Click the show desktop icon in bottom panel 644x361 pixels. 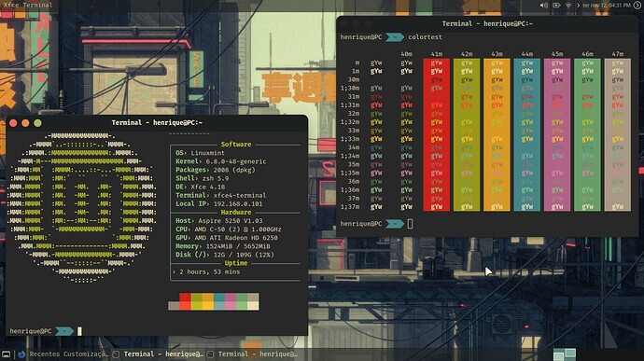[x=7, y=354]
